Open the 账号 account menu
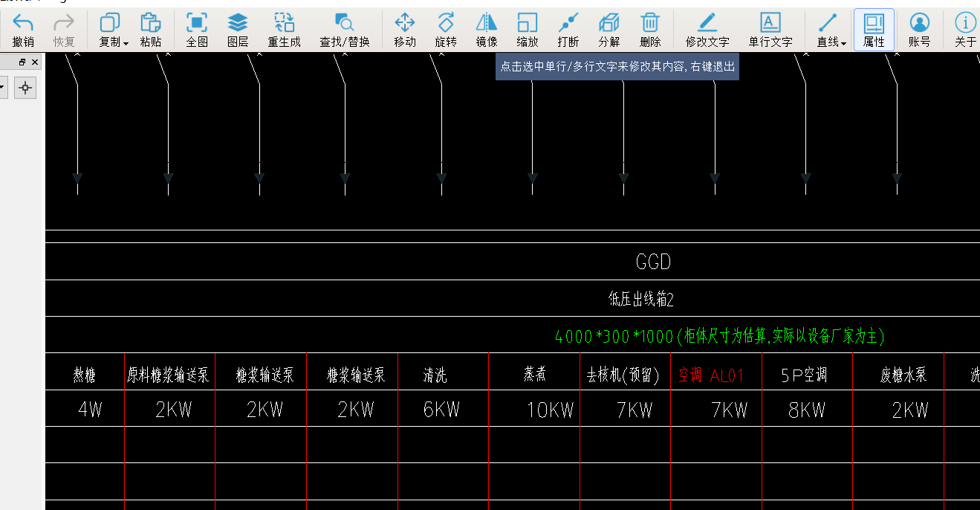This screenshot has width=980, height=510. pyautogui.click(x=919, y=30)
